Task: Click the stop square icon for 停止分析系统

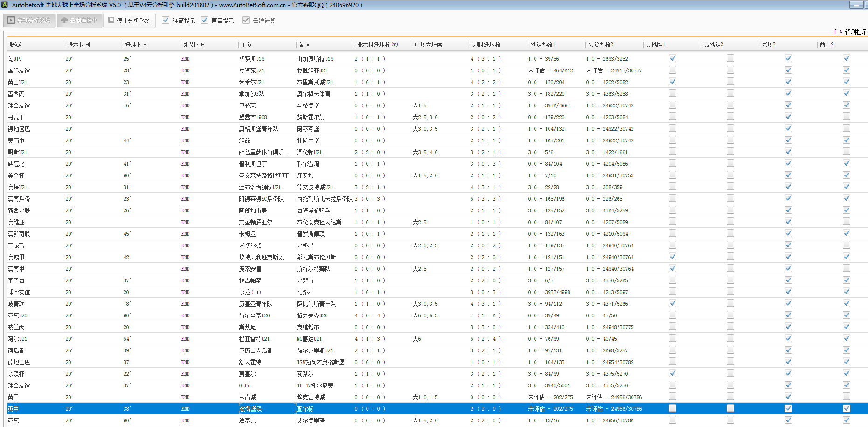Action: [x=111, y=21]
